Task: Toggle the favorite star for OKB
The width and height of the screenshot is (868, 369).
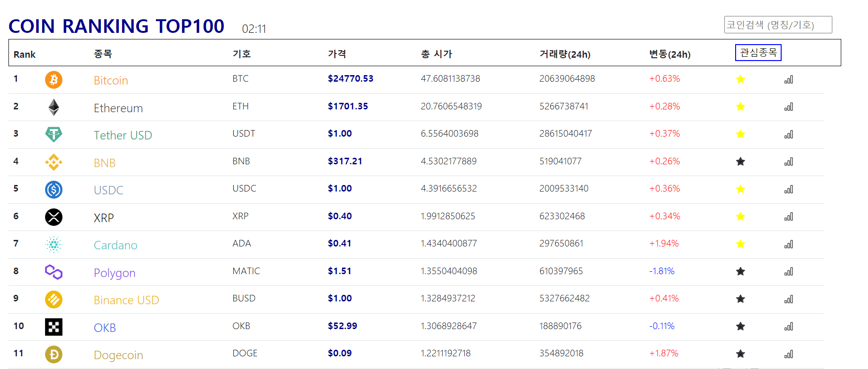Action: tap(740, 326)
